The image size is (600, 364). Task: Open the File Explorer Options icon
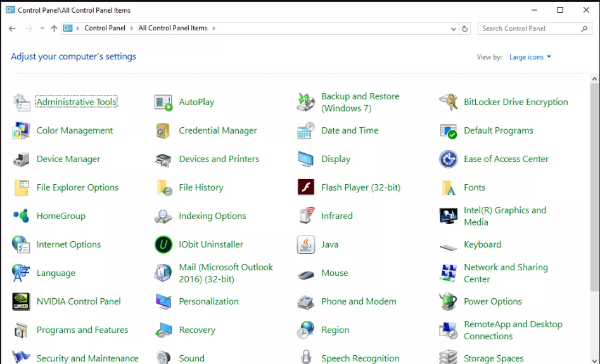click(21, 187)
